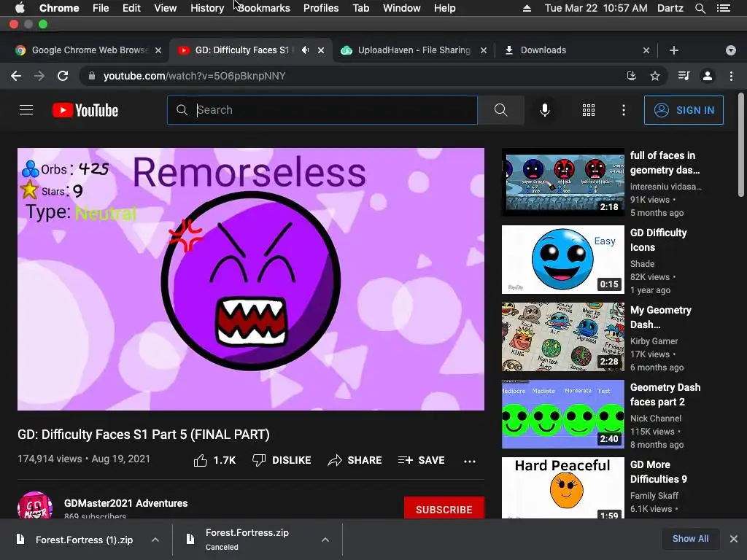Click the YouTube search magnifier button
Image resolution: width=747 pixels, height=560 pixels.
(500, 110)
